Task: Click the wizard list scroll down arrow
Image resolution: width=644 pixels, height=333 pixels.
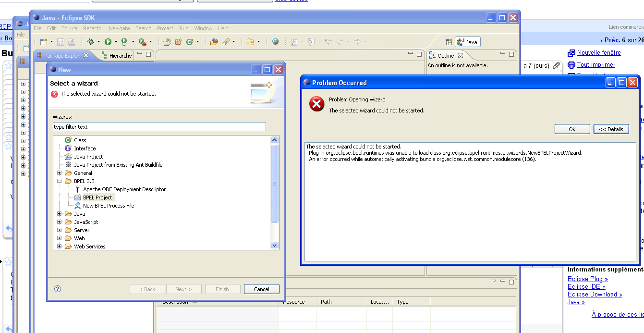Action: coord(275,245)
